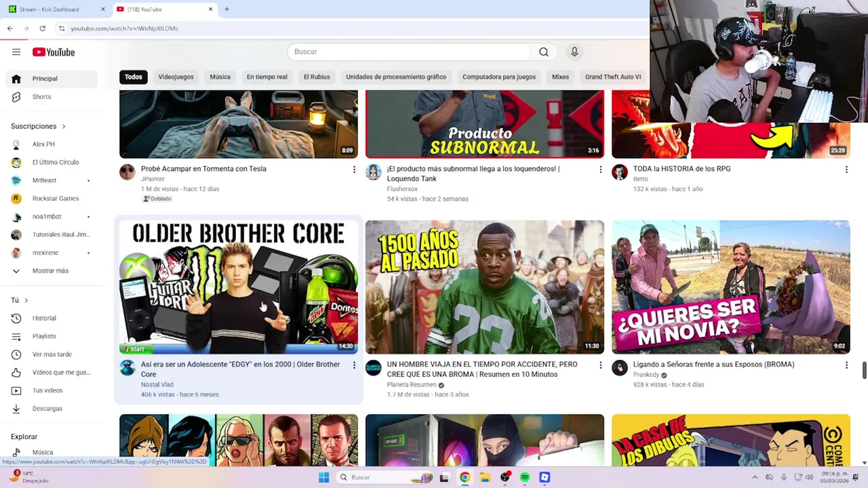Expand Mostrar más subscriptions
Viewport: 868px width, 488px height.
(52, 270)
